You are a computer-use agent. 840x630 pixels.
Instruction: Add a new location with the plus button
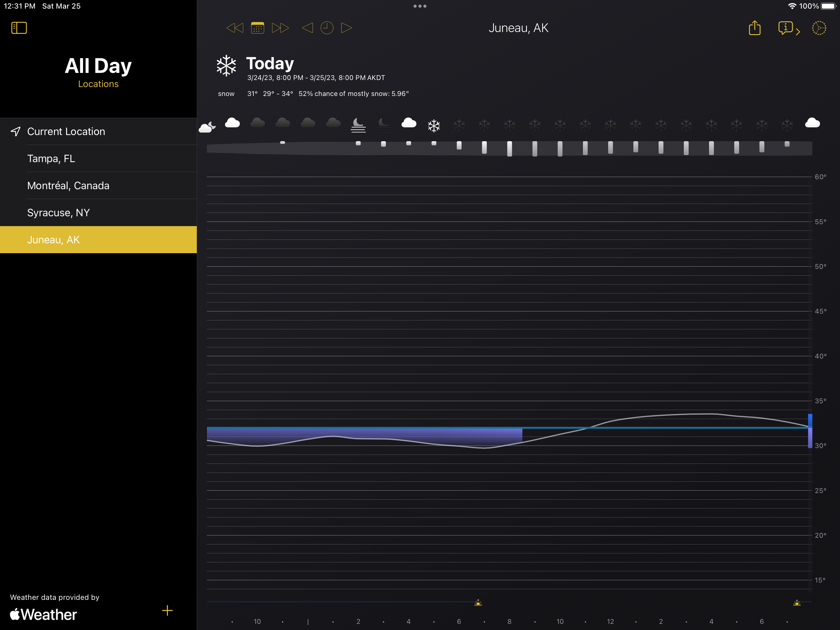(x=167, y=611)
